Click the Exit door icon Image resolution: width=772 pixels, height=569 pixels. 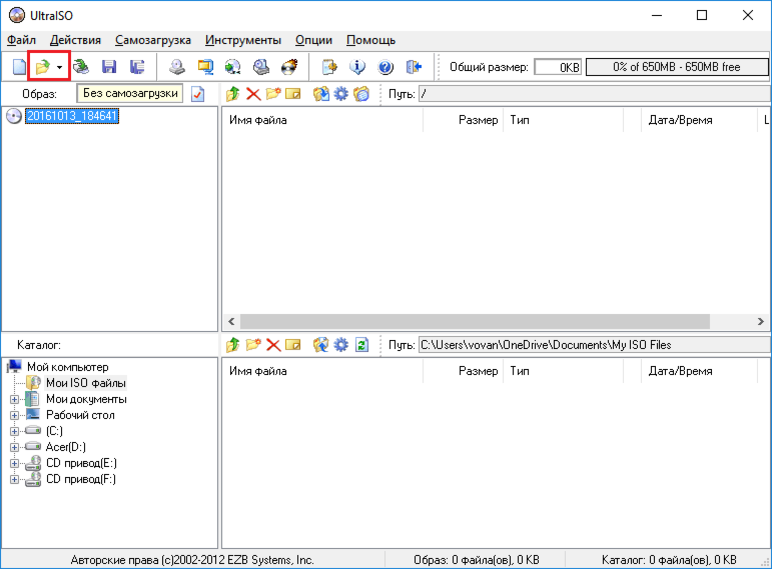tap(414, 67)
